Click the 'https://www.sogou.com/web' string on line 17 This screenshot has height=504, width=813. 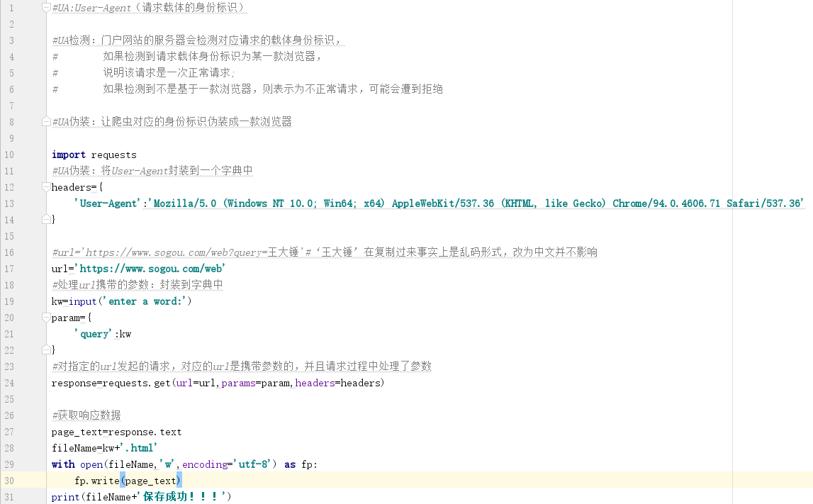[150, 269]
